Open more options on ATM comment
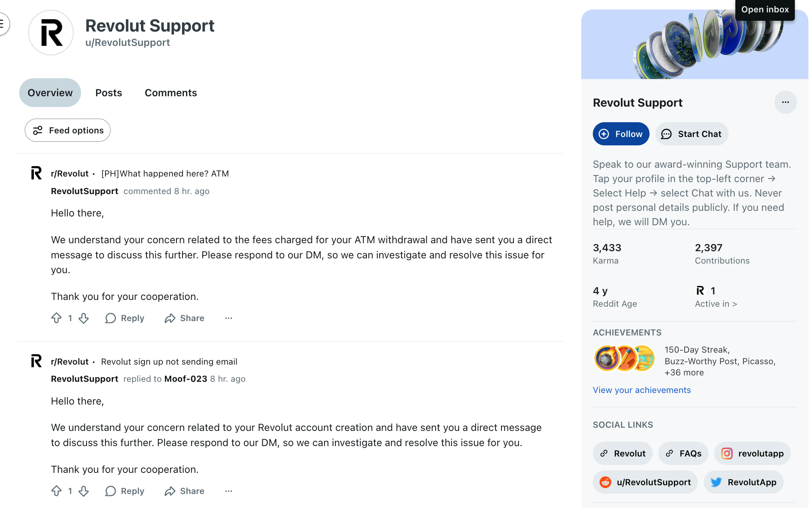 [228, 318]
